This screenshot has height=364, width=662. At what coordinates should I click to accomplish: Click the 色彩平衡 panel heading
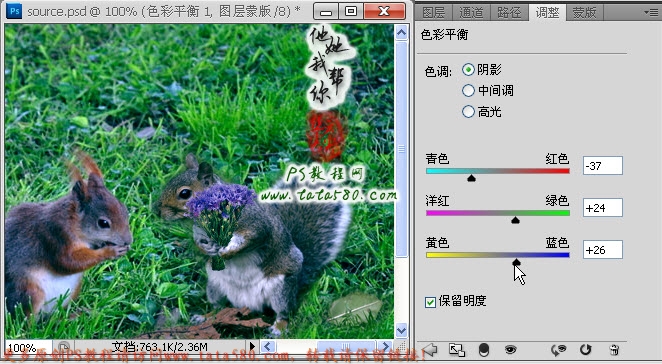point(444,35)
